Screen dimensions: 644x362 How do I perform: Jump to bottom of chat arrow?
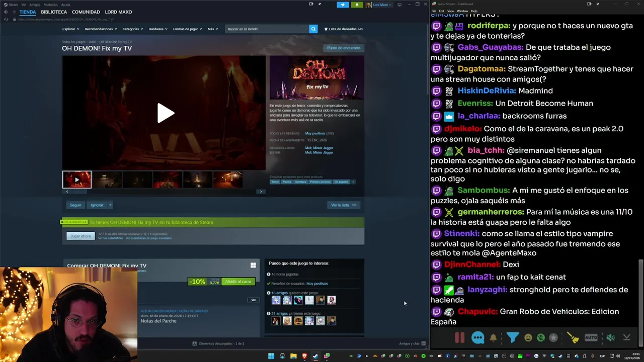626,338
